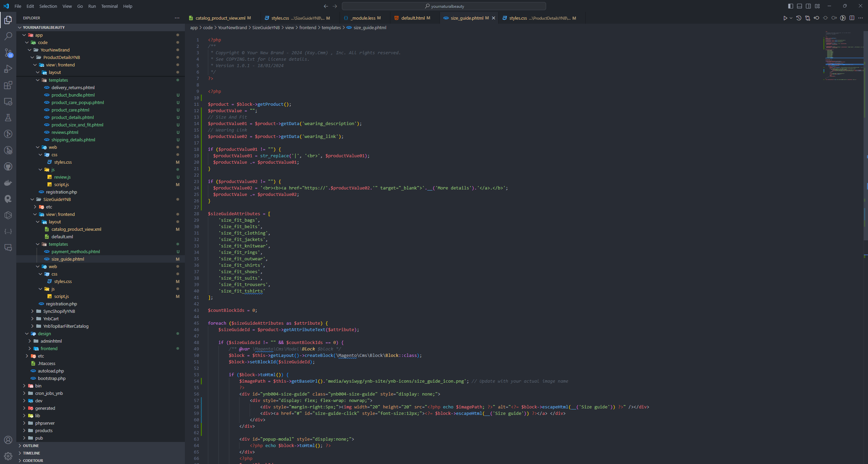
Task: Toggle the bottom Panel layout button
Action: [799, 6]
